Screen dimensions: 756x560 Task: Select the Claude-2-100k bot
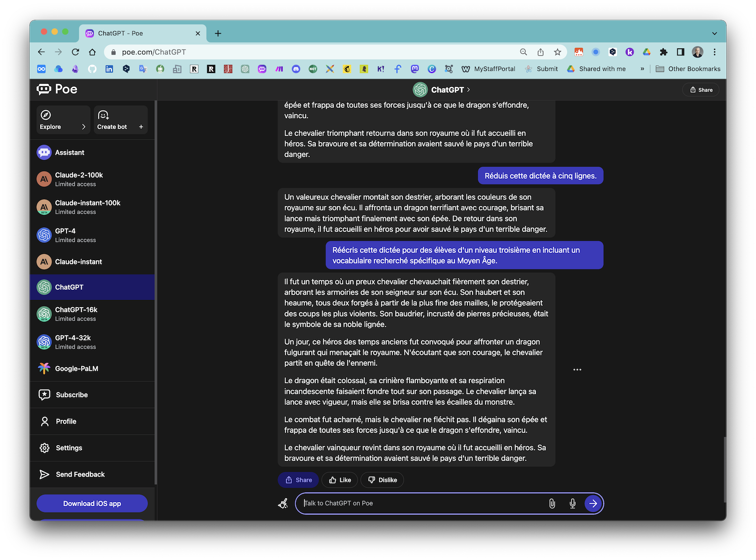point(92,179)
